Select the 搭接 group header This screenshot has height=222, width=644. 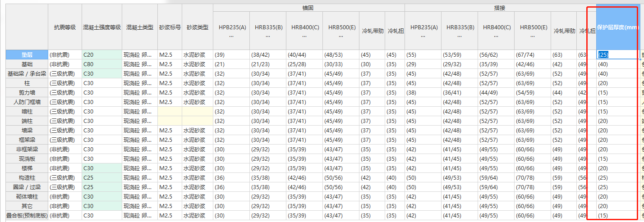pyautogui.click(x=500, y=8)
